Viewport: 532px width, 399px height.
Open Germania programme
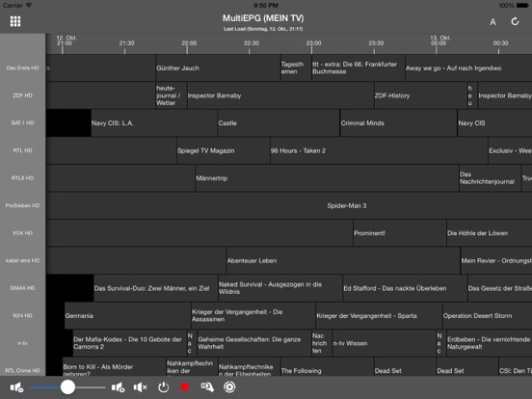127,315
